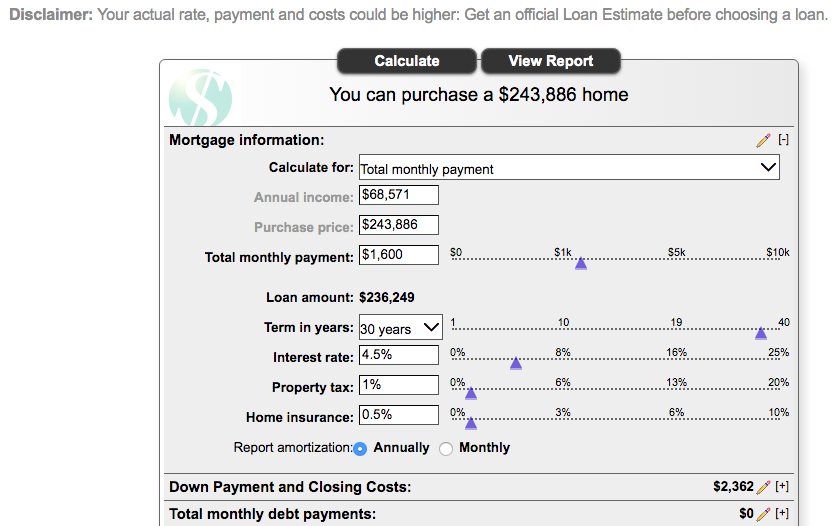Click the Total monthly payment slider handle
Viewport: 836px width, 526px height.
581,263
